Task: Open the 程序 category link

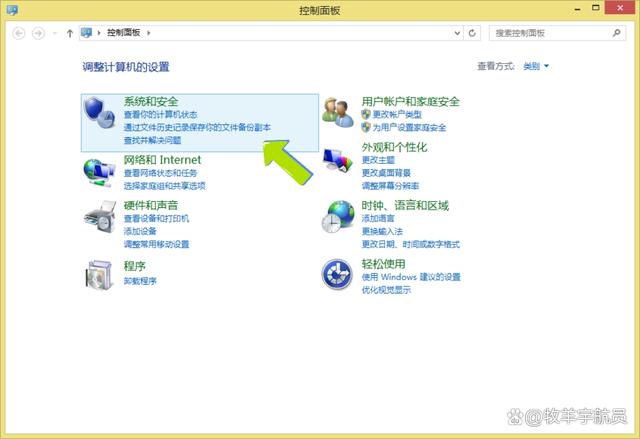Action: pyautogui.click(x=135, y=266)
